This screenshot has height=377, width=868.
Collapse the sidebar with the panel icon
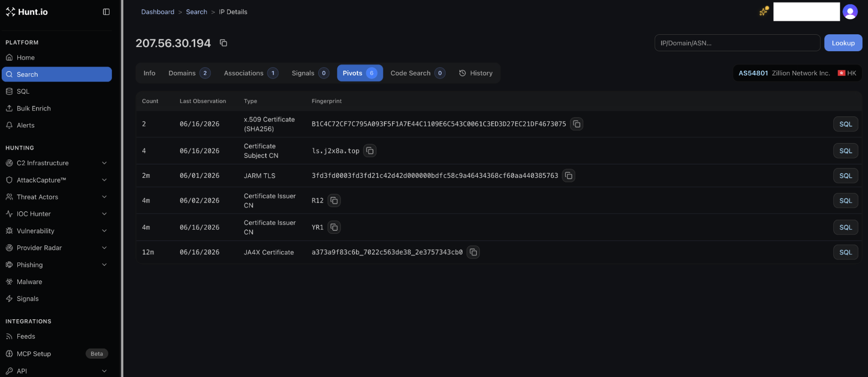pyautogui.click(x=106, y=12)
